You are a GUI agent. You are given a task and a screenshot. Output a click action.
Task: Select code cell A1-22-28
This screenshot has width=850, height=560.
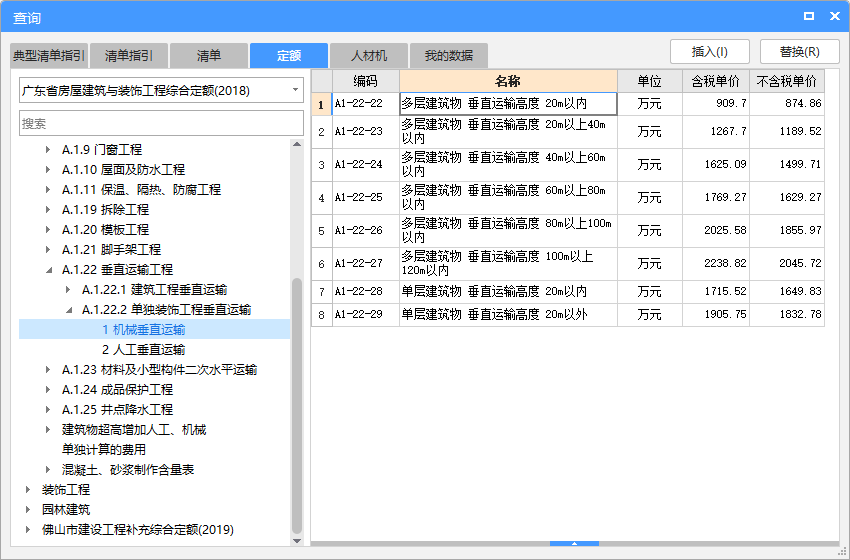click(365, 292)
